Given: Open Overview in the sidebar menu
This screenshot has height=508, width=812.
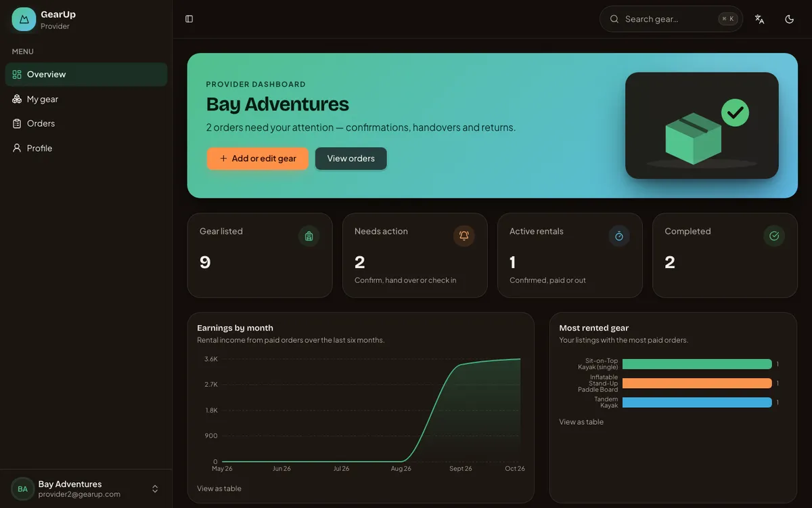Looking at the screenshot, I should (86, 75).
